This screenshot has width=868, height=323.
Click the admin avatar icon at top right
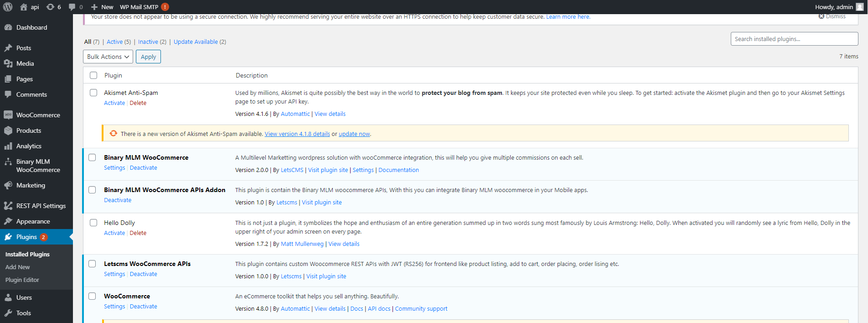tap(860, 7)
